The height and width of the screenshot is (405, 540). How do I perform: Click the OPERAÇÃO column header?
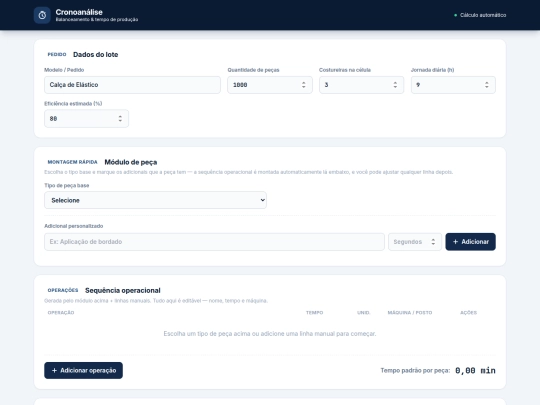tap(61, 313)
